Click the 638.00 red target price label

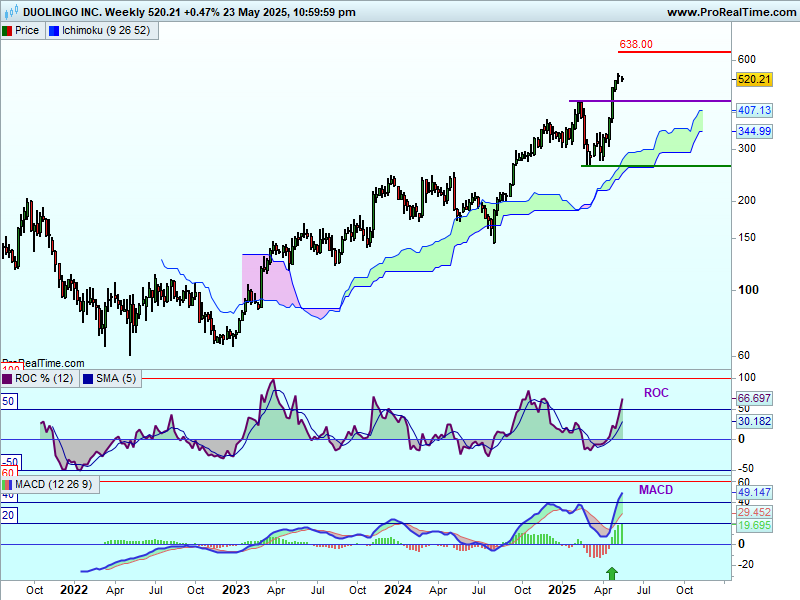(636, 44)
